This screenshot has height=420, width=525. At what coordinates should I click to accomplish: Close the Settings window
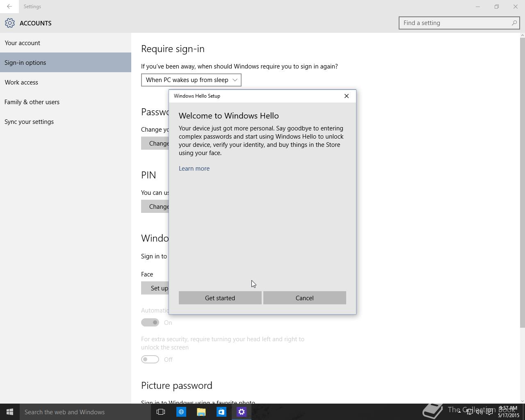[516, 7]
